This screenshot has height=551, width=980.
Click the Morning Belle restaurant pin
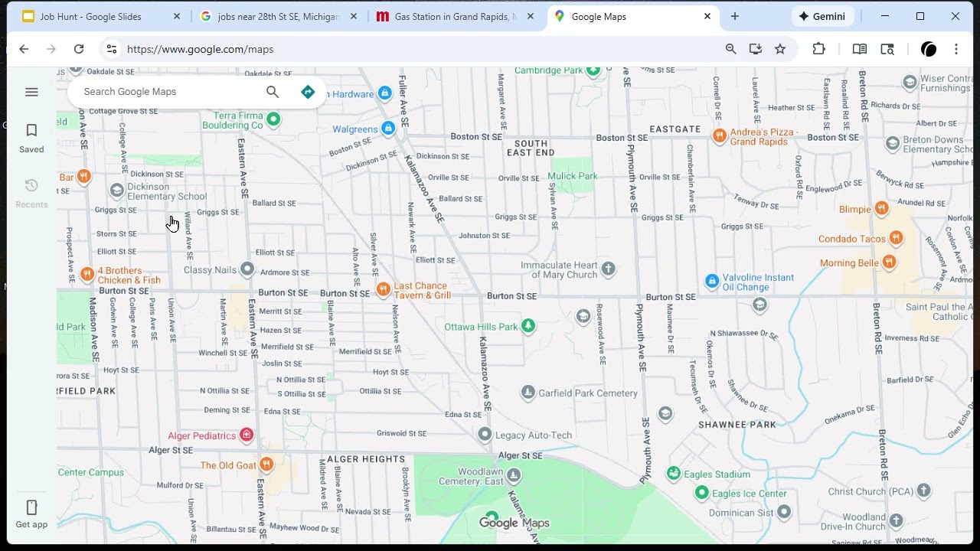pyautogui.click(x=888, y=262)
